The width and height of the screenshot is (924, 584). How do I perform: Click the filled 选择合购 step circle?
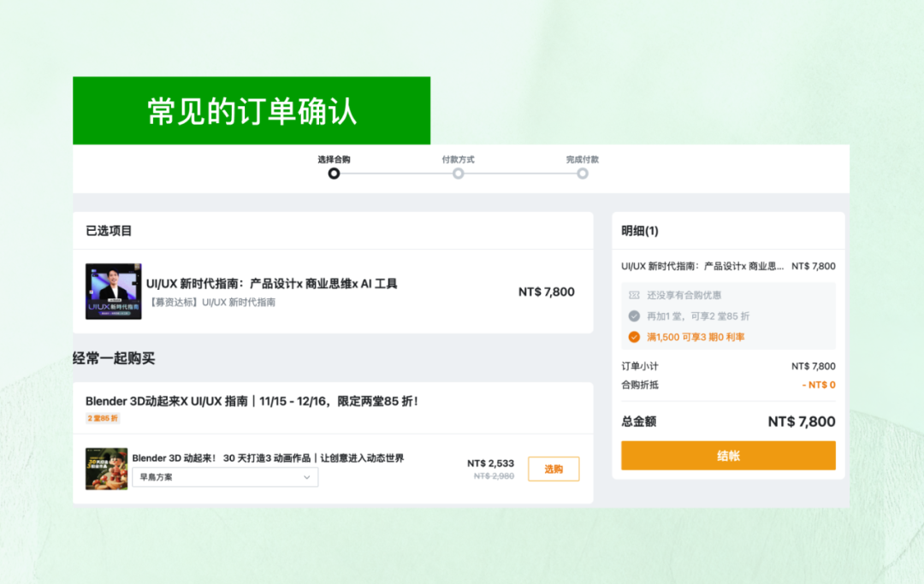click(334, 173)
